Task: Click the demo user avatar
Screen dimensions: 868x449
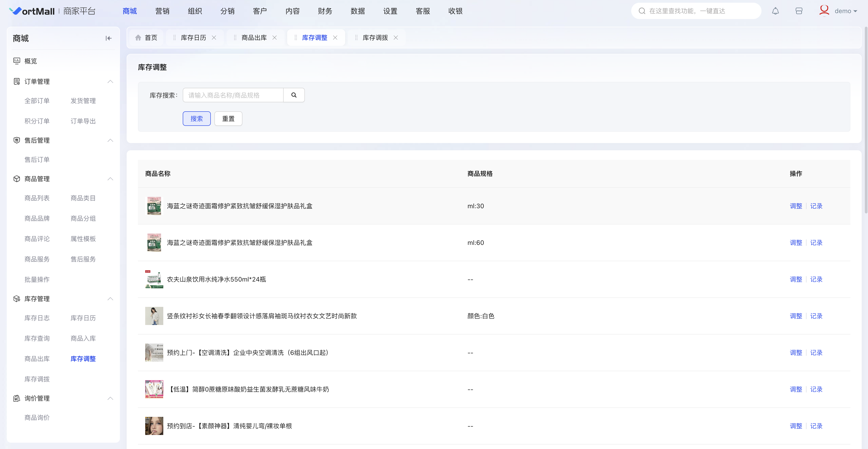Action: coord(824,10)
